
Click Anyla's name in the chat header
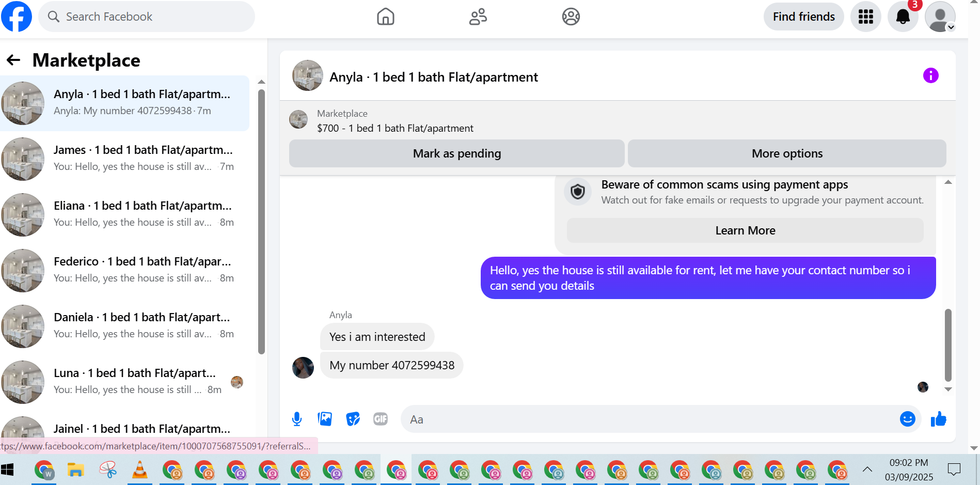434,77
